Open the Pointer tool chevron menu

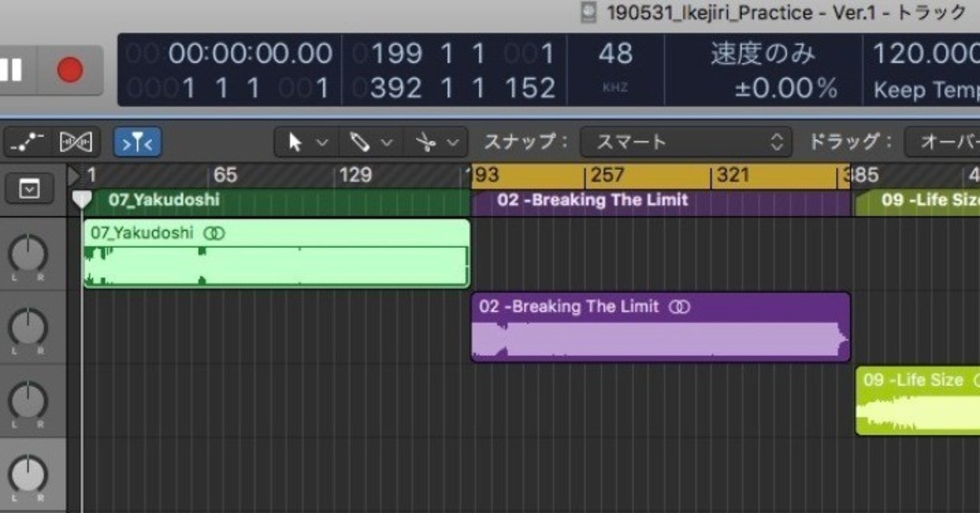click(322, 142)
